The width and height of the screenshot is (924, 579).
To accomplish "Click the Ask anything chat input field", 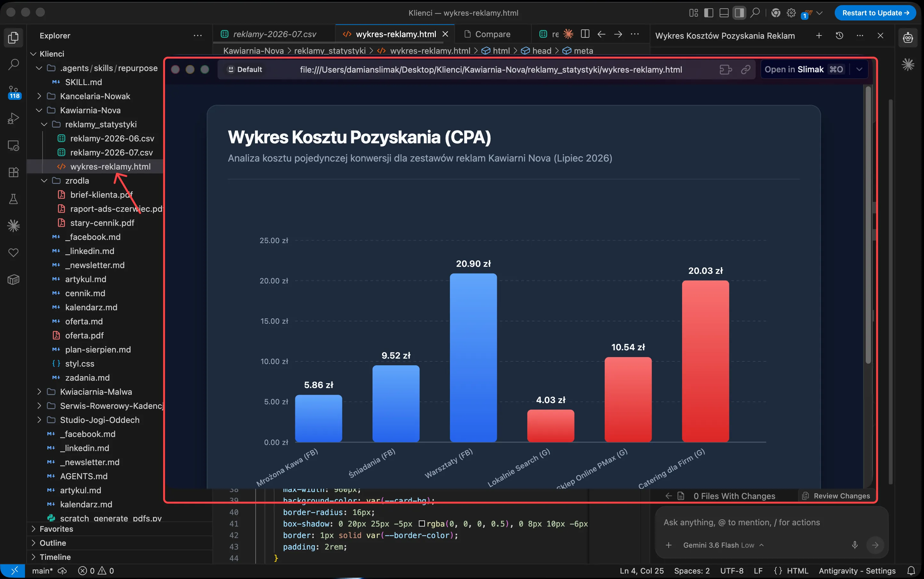I will pos(772,522).
